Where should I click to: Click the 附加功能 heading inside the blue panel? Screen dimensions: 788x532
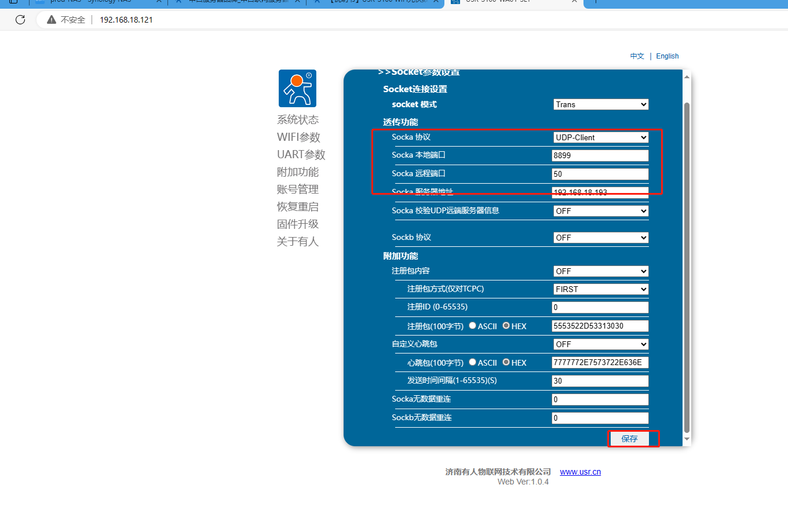400,256
